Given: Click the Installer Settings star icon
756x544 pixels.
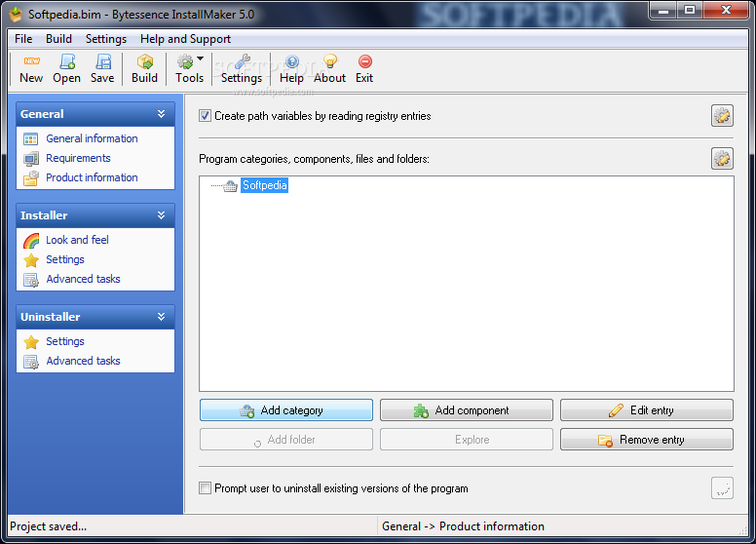Looking at the screenshot, I should point(31,260).
